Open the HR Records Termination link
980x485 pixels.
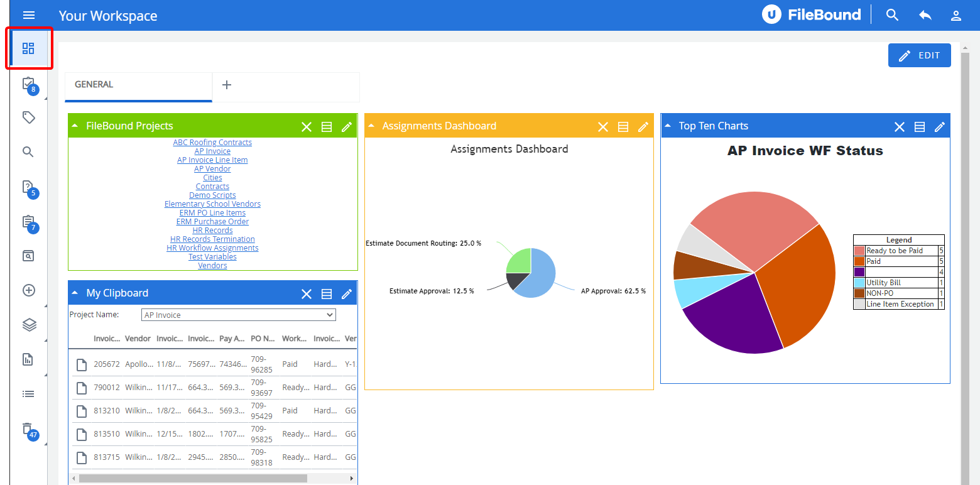tap(212, 239)
